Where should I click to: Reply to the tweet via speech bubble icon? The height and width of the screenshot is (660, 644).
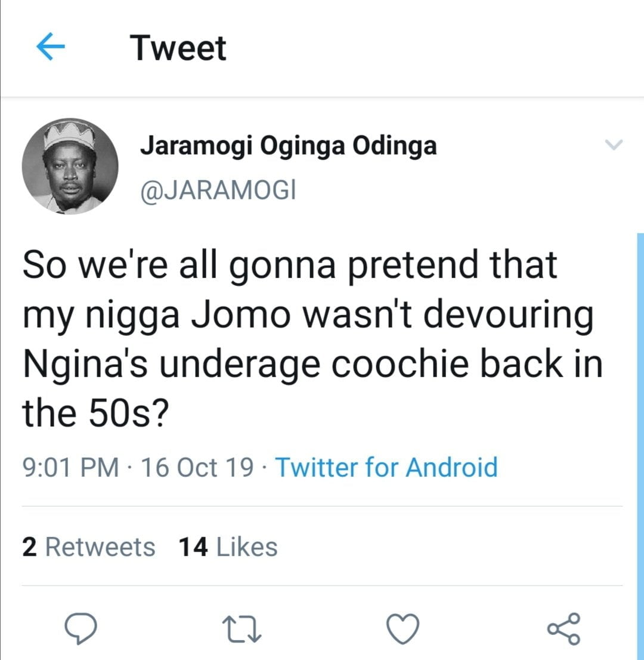coord(81,629)
